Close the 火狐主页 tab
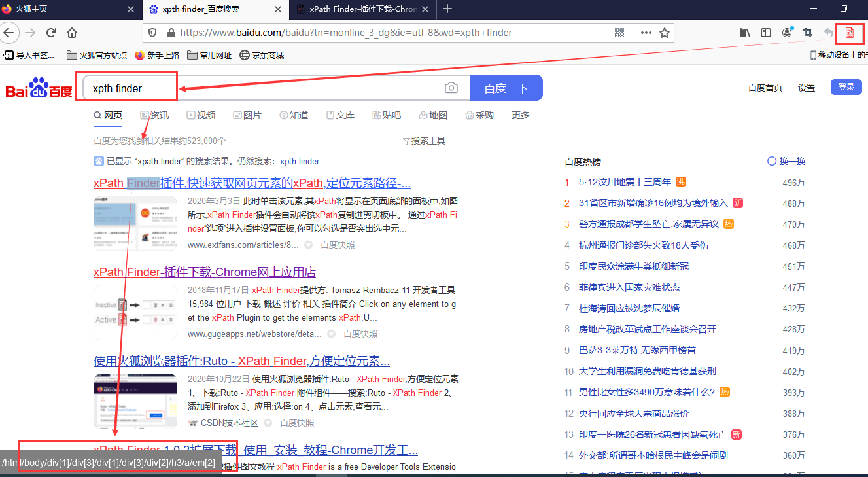This screenshot has height=477, width=868. point(131,9)
